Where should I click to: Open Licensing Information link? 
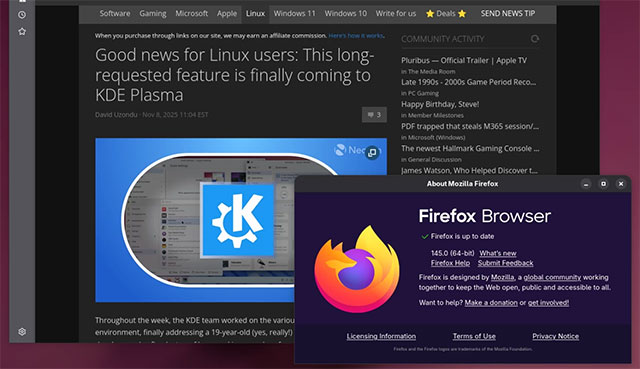(381, 336)
